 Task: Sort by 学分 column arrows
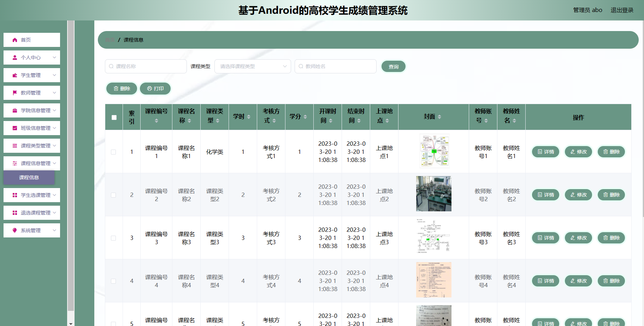pyautogui.click(x=305, y=117)
